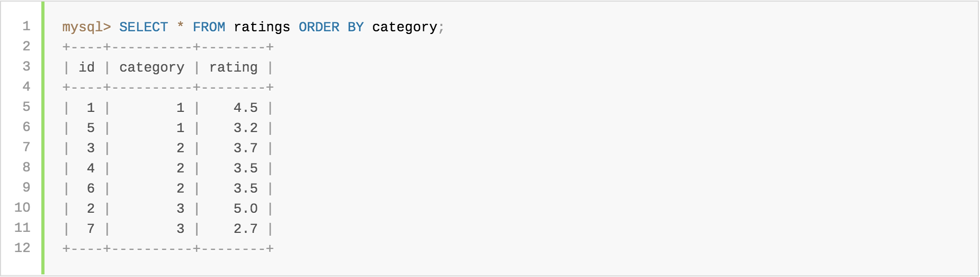
Task: Click the id column header
Action: 87,67
